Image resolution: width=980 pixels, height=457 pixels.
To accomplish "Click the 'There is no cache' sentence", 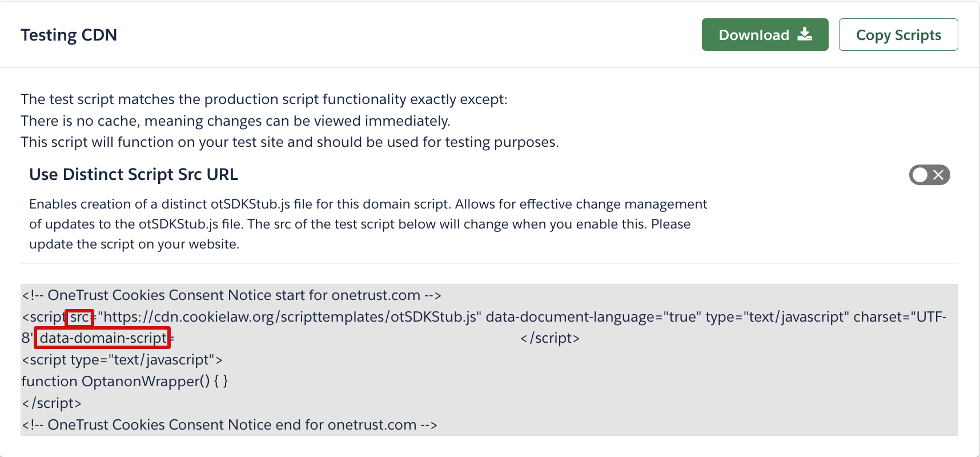I will coord(235,121).
